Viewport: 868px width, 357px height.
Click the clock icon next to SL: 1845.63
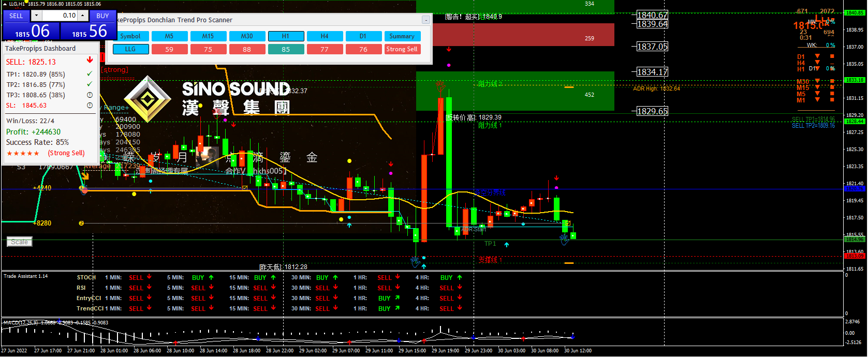[x=90, y=105]
